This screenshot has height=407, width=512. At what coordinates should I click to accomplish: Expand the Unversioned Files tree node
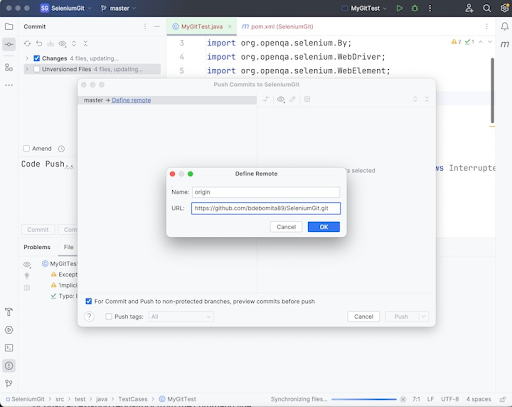tap(27, 69)
